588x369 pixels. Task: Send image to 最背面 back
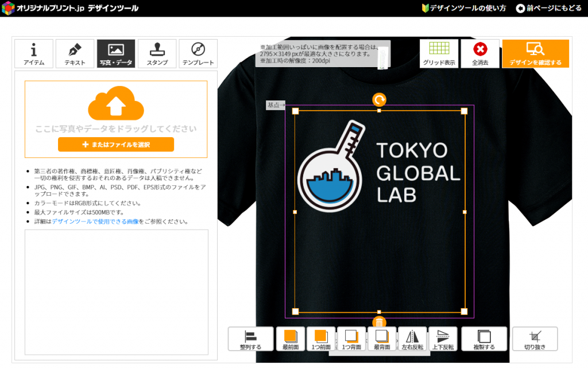382,339
